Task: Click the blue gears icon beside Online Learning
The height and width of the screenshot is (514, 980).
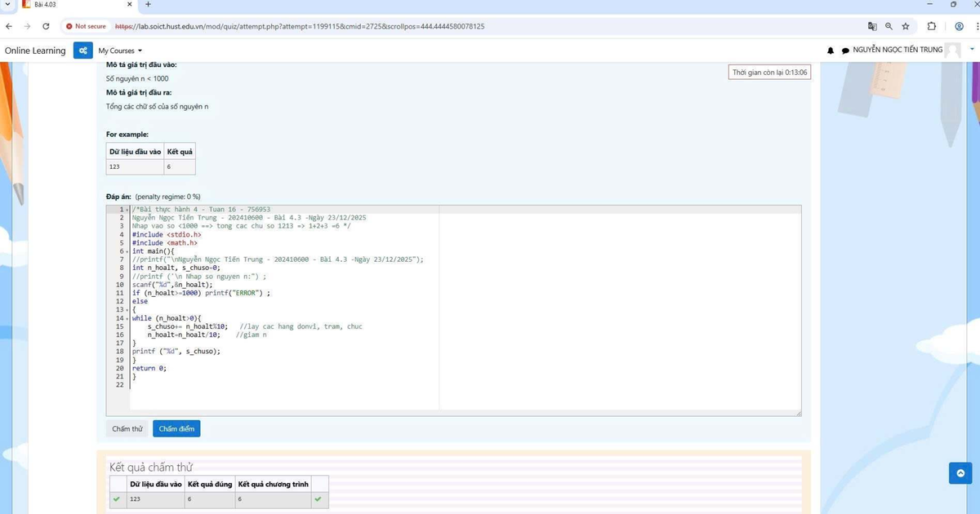Action: [x=82, y=51]
